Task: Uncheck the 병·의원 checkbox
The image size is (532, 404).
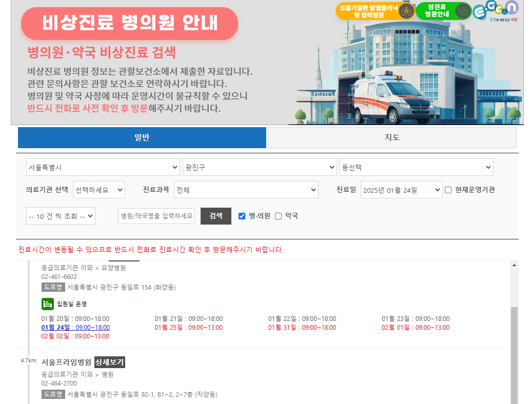Action: 242,216
